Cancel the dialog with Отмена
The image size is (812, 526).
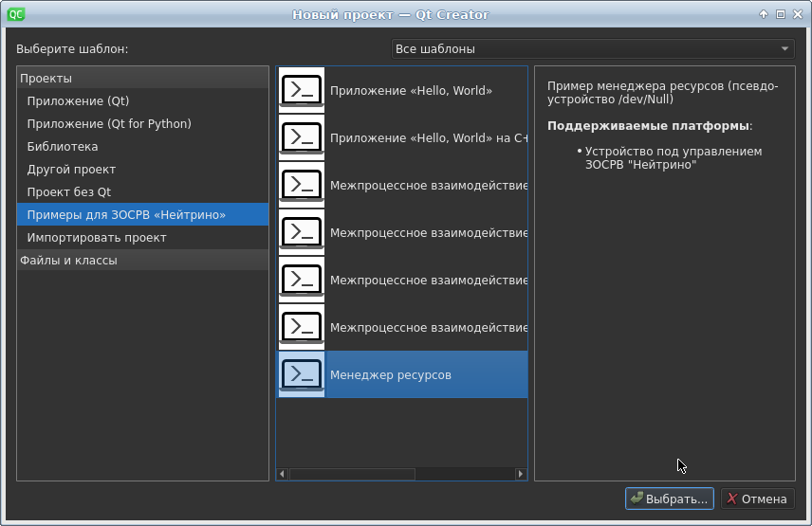click(757, 499)
